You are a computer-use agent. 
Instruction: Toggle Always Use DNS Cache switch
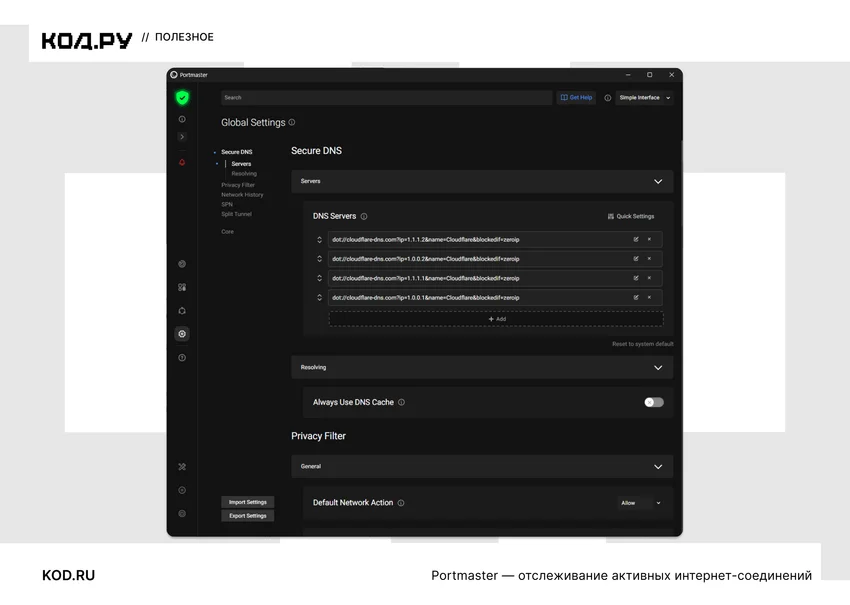pos(654,402)
